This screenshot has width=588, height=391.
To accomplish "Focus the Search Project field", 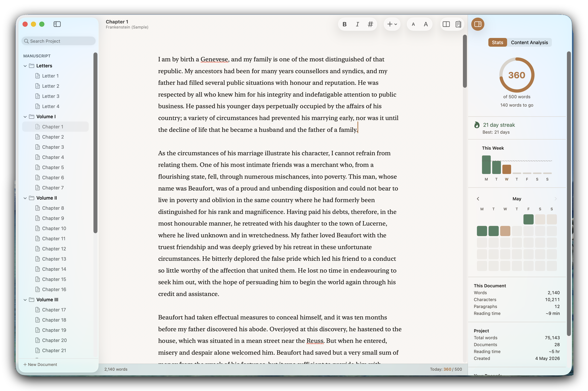I will (x=59, y=41).
